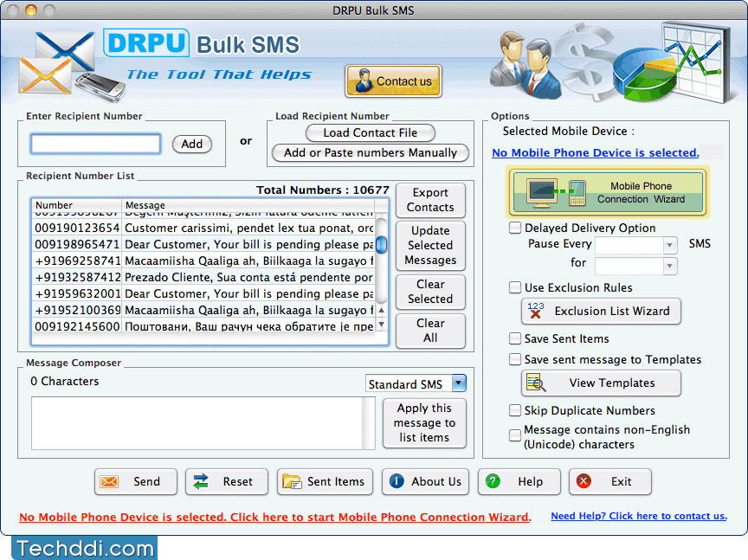
Task: Check Save Sent Items
Action: (515, 338)
